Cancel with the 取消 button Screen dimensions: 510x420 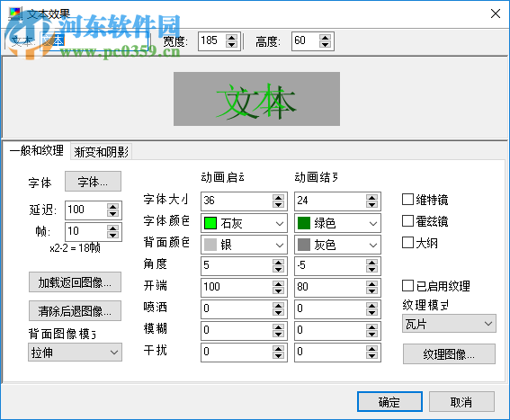click(x=461, y=402)
